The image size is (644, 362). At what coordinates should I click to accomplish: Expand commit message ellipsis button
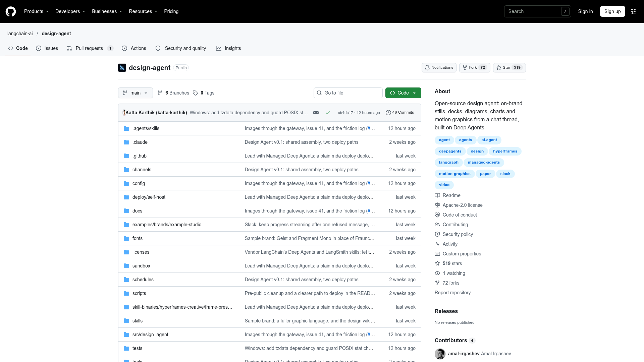pos(316,113)
